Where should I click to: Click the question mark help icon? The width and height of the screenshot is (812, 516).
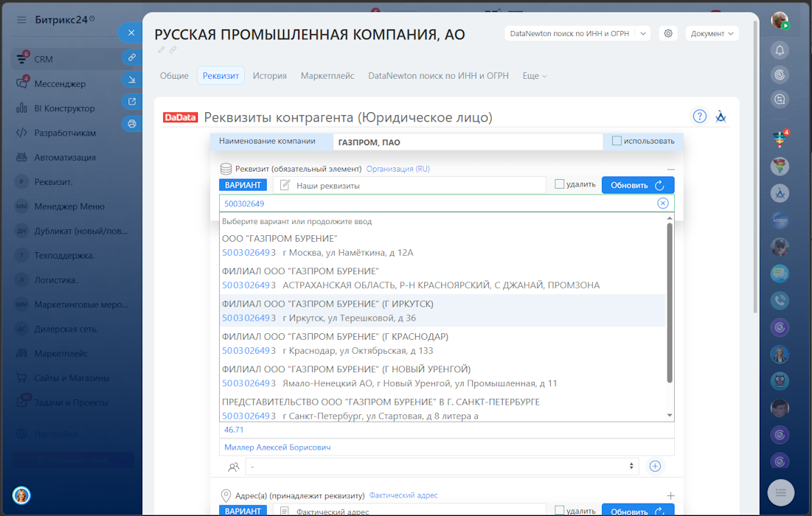[699, 116]
